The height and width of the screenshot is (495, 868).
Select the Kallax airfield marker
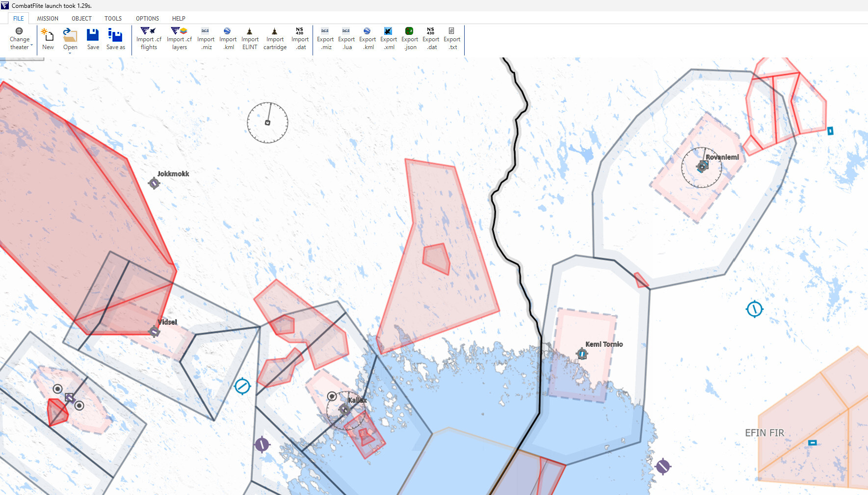(344, 410)
